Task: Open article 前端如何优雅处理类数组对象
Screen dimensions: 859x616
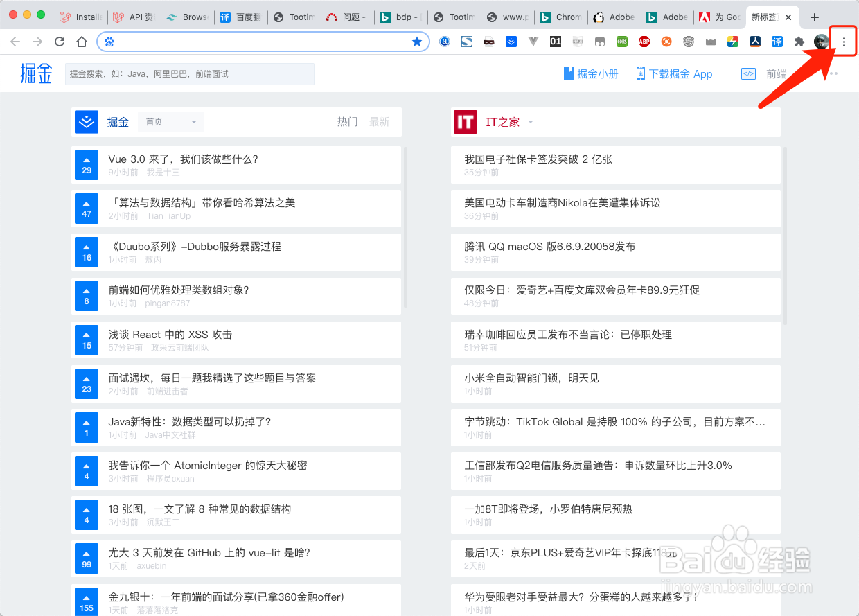Action: pyautogui.click(x=179, y=290)
